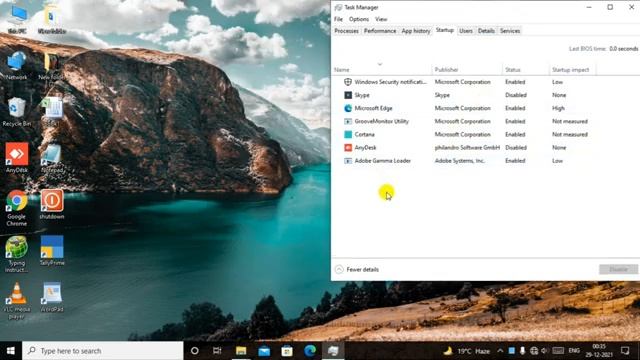Click the ENG language indicator

coord(574,351)
